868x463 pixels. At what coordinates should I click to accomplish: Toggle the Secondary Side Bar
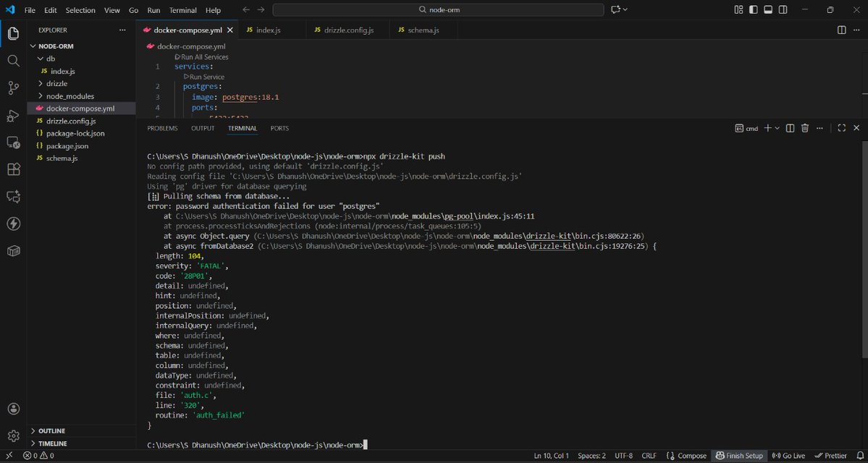pyautogui.click(x=783, y=10)
